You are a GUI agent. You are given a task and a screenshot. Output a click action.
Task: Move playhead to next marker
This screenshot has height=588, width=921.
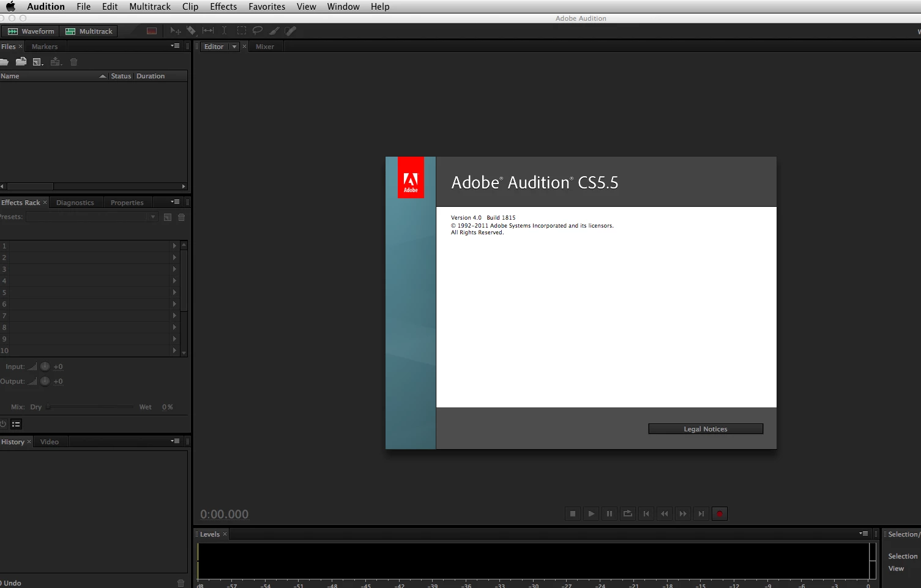pos(701,514)
